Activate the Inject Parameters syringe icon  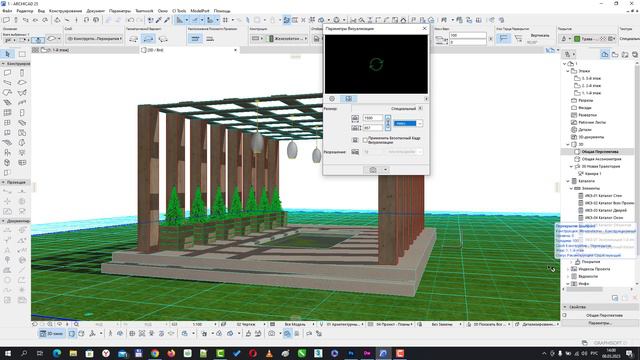tap(167, 20)
